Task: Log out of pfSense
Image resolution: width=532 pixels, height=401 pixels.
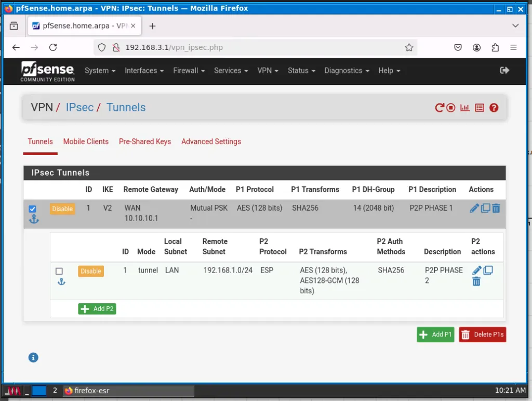Action: click(x=504, y=70)
